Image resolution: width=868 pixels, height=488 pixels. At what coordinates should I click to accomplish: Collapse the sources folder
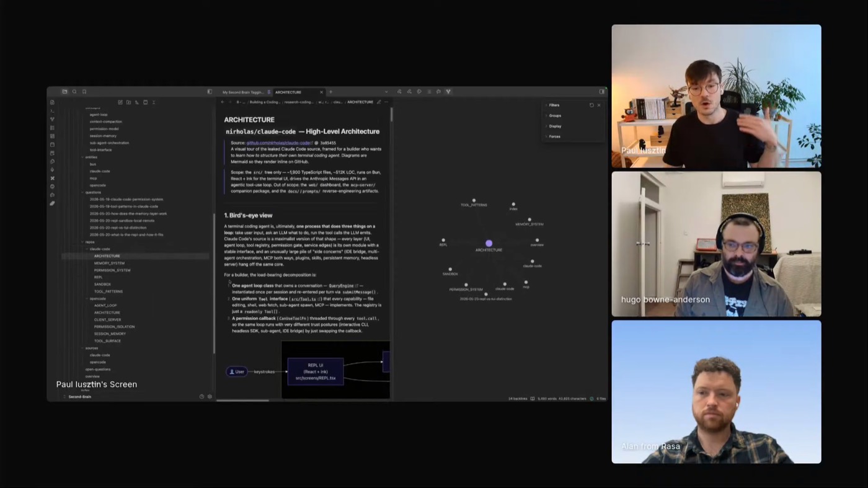tap(91, 348)
